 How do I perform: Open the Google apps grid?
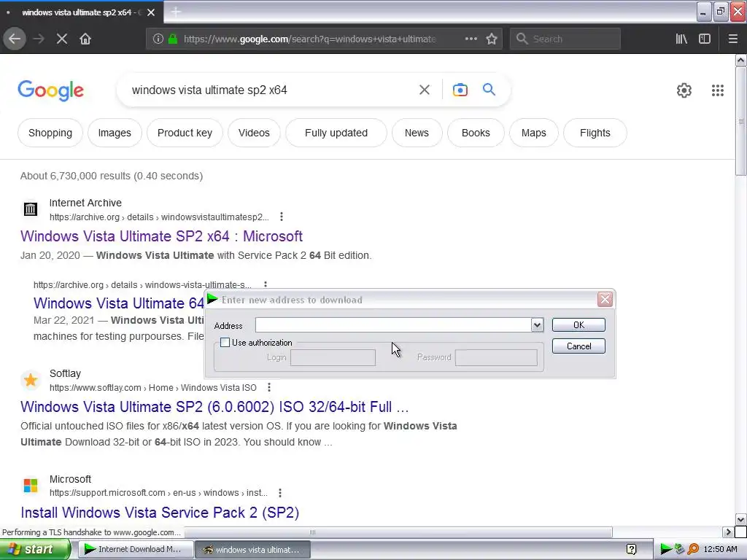coord(718,90)
